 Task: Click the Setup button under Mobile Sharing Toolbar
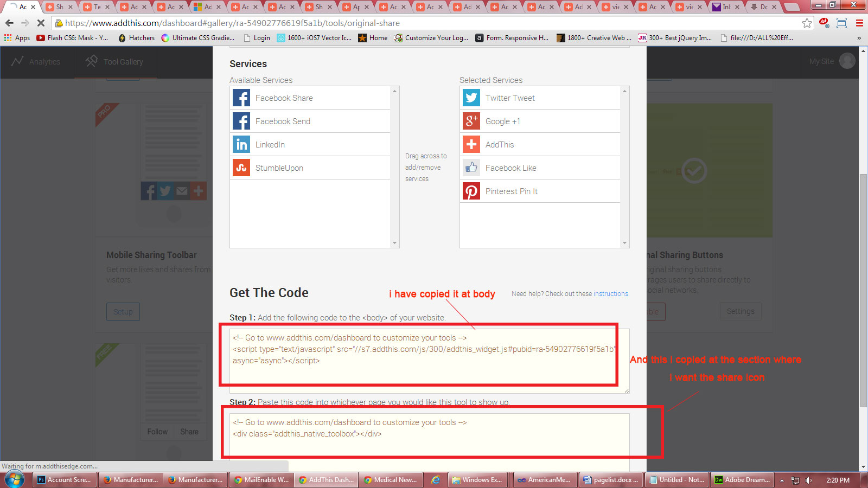123,312
